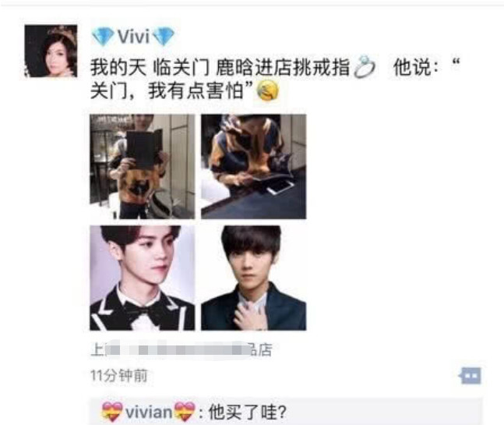Click the diamond emoji after Vivi

tap(164, 37)
